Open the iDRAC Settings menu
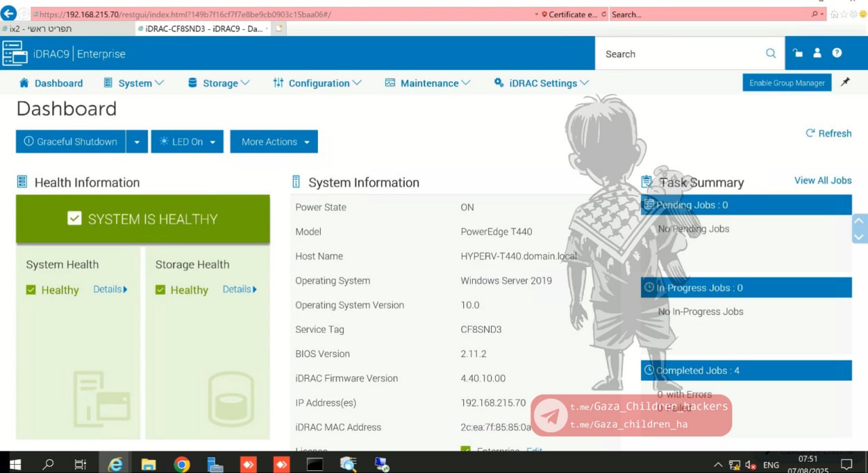 541,83
